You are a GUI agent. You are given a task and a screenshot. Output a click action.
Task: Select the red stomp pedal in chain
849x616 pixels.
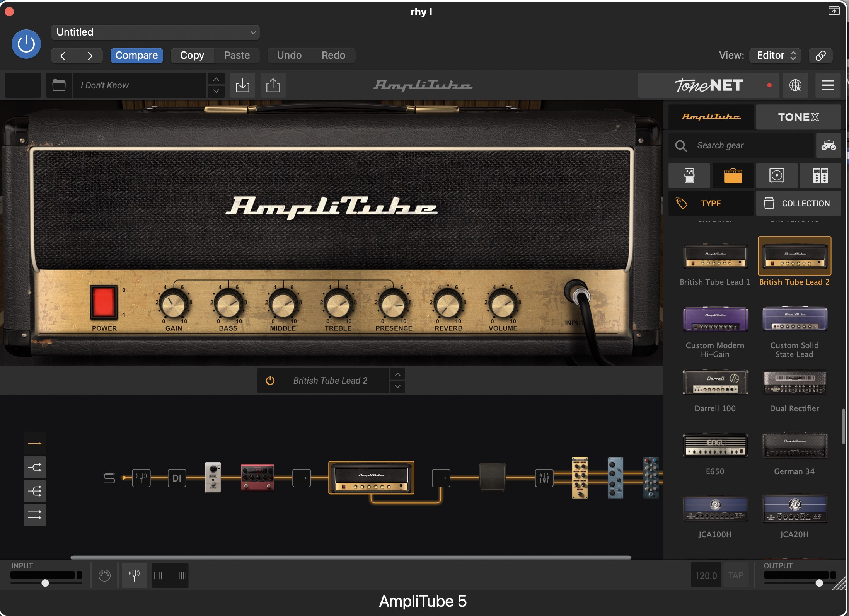257,477
